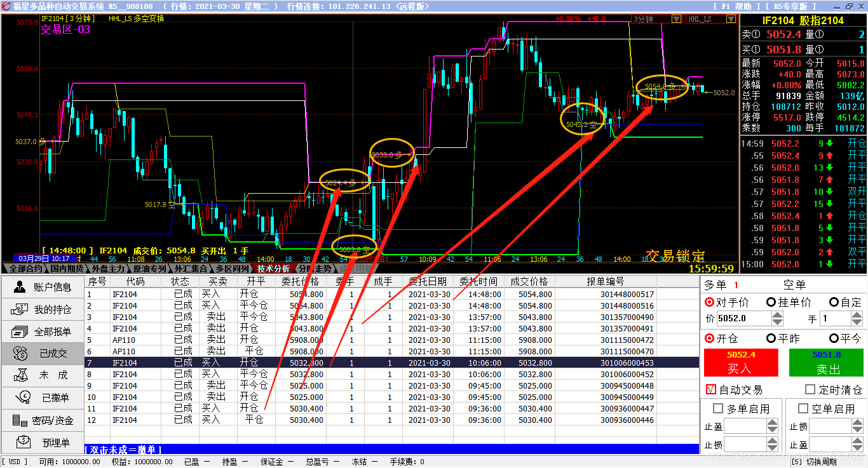Click 成交价格 column header
Viewport: 868px width, 468px height.
click(x=529, y=281)
